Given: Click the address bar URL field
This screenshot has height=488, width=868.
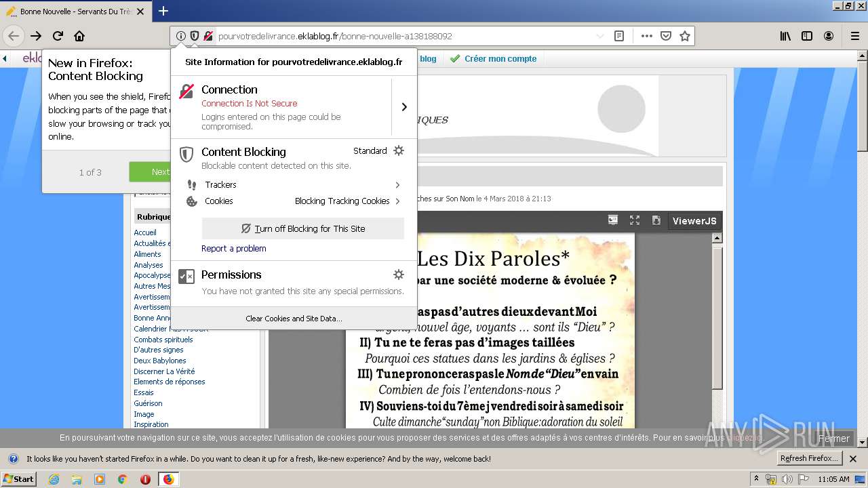Looking at the screenshot, I should point(403,36).
